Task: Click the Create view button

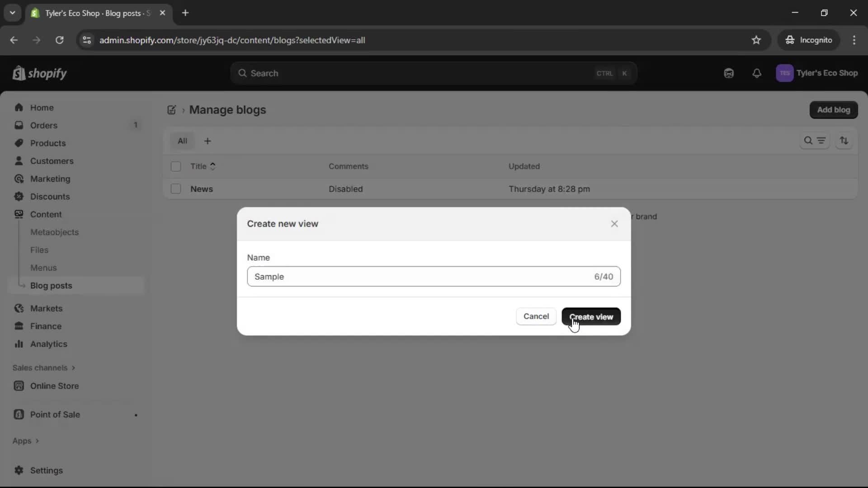Action: (591, 316)
